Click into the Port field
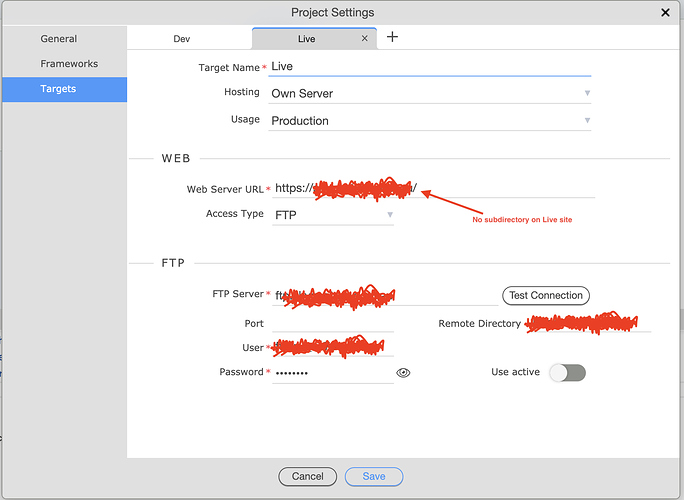The height and width of the screenshot is (500, 684). pyautogui.click(x=332, y=323)
